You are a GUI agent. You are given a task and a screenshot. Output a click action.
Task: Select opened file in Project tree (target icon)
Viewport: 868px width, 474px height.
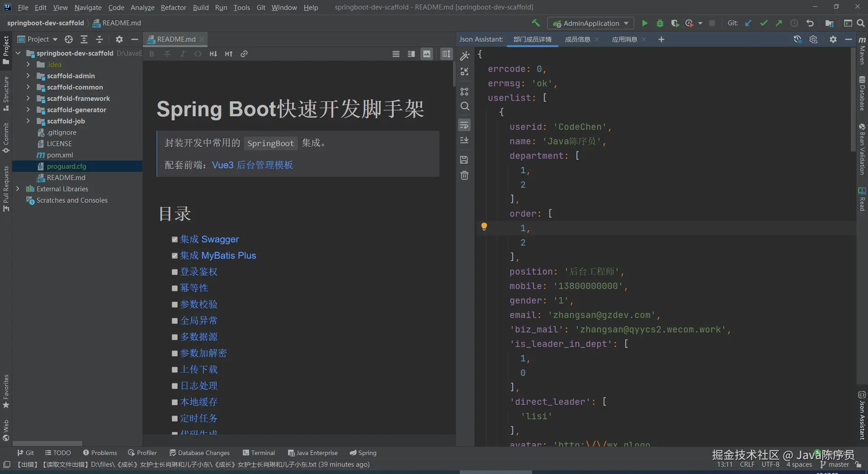pos(69,39)
